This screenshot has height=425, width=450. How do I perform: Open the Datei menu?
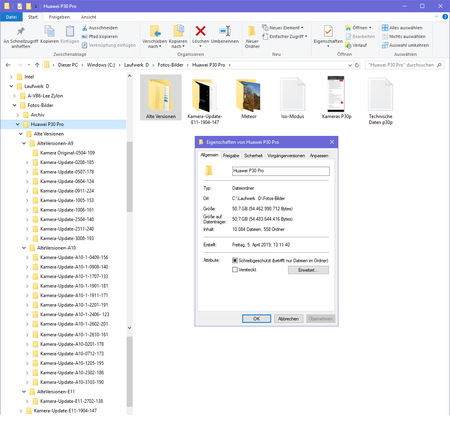click(11, 17)
